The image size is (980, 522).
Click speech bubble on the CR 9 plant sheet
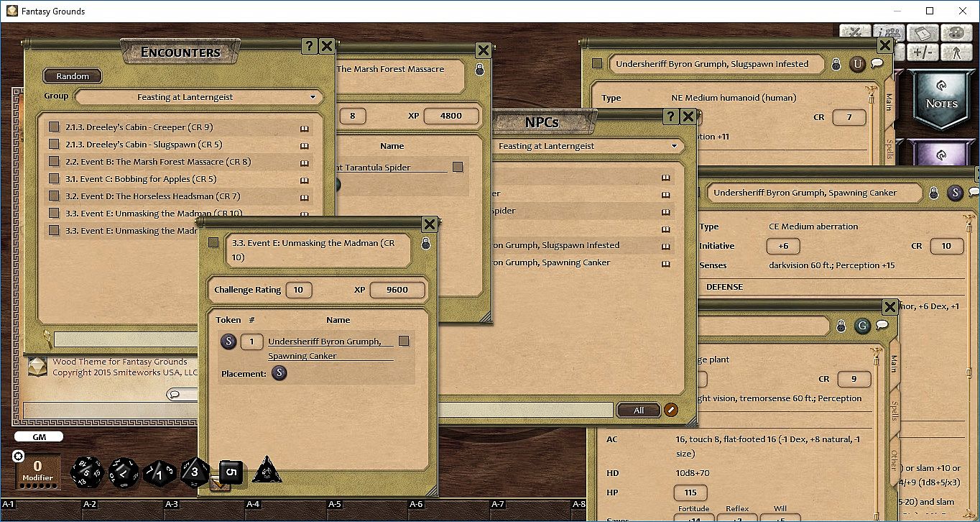pos(882,326)
